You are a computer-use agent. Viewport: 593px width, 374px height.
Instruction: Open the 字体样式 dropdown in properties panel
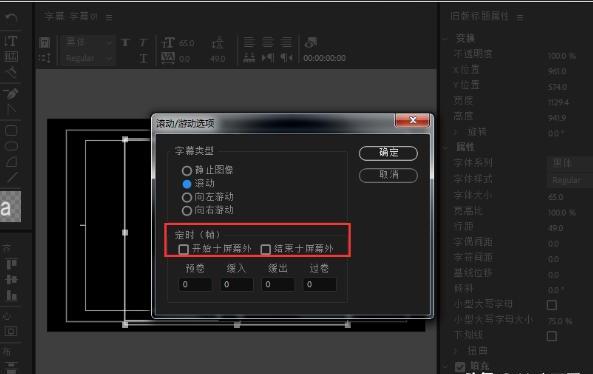point(570,180)
